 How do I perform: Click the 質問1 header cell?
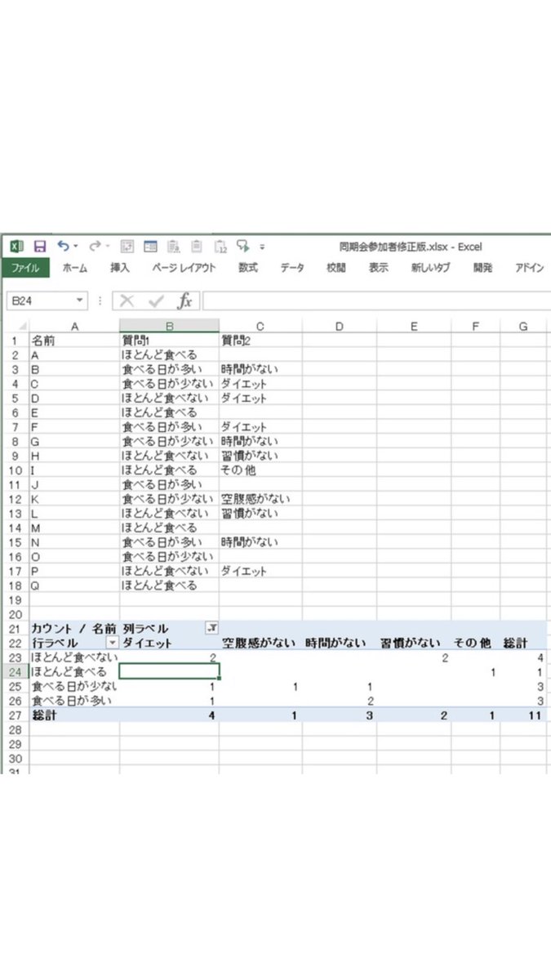(169, 341)
